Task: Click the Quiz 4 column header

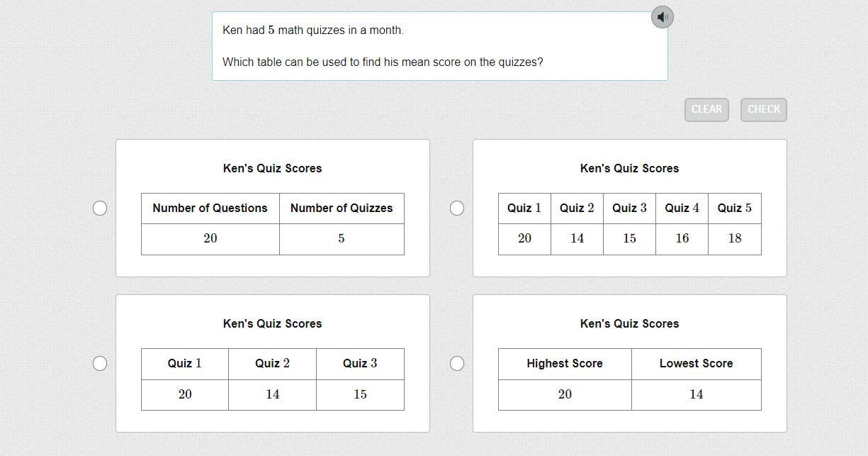Action: 682,208
